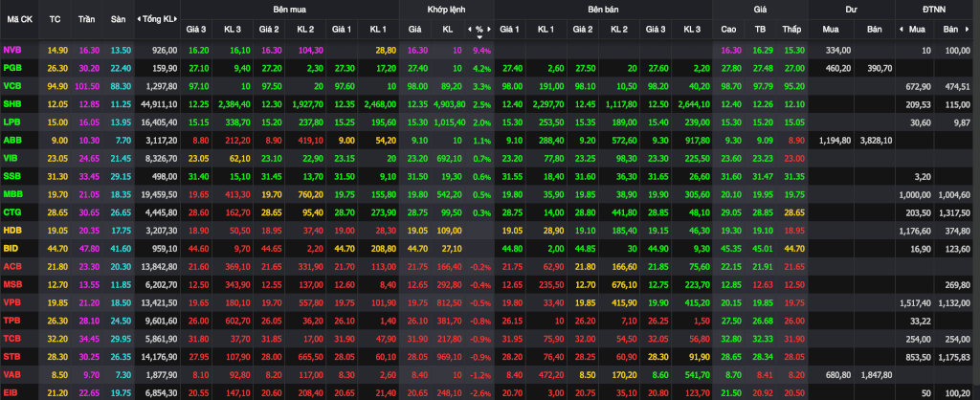Click ABB Dư Mua value 1,194,80
The width and height of the screenshot is (980, 400).
point(835,141)
